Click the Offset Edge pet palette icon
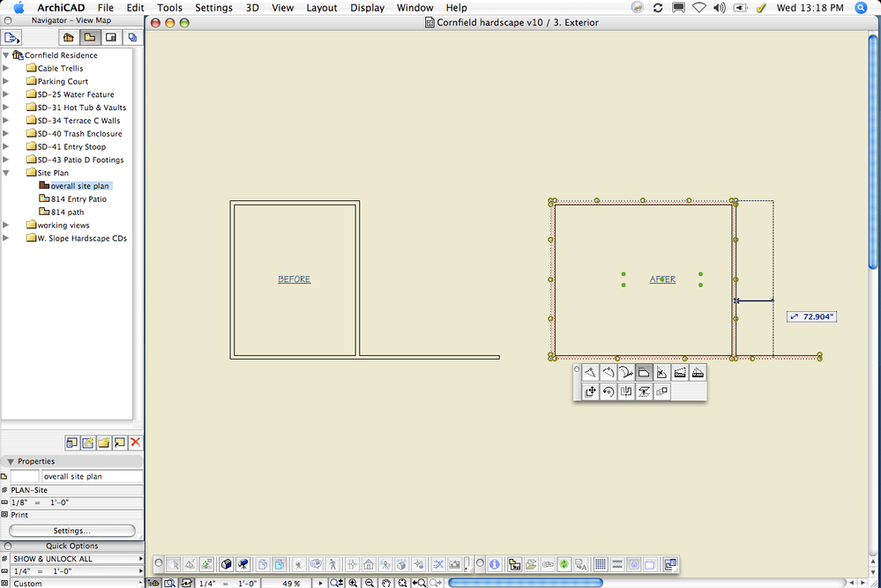Image resolution: width=881 pixels, height=588 pixels. 644,373
